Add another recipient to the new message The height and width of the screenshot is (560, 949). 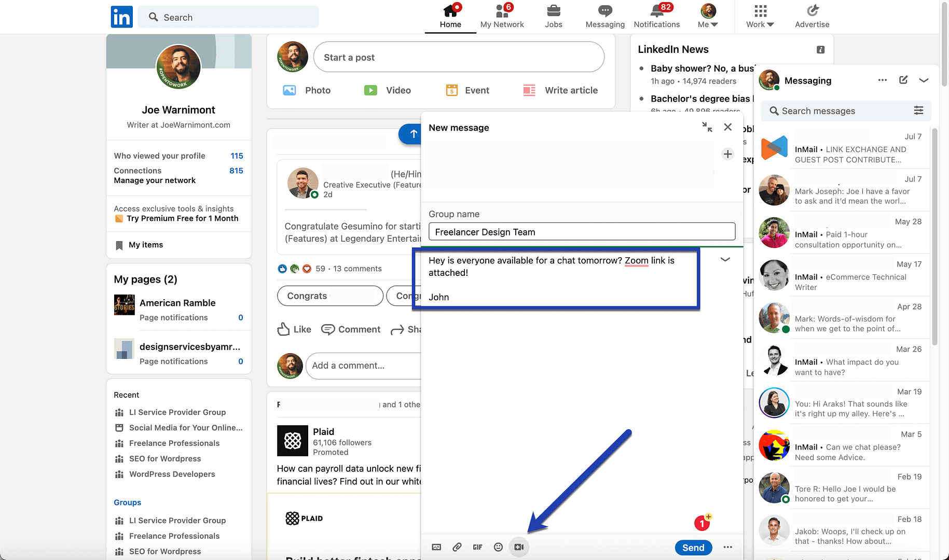727,154
